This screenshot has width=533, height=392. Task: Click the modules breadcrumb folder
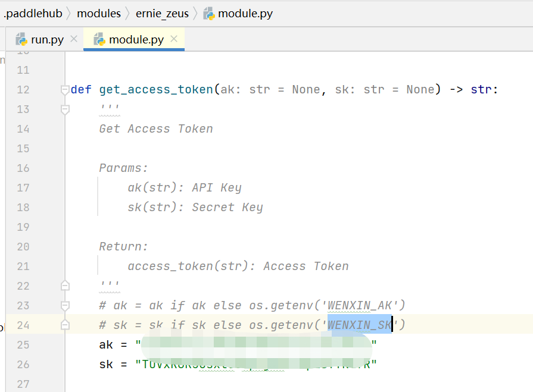point(99,14)
